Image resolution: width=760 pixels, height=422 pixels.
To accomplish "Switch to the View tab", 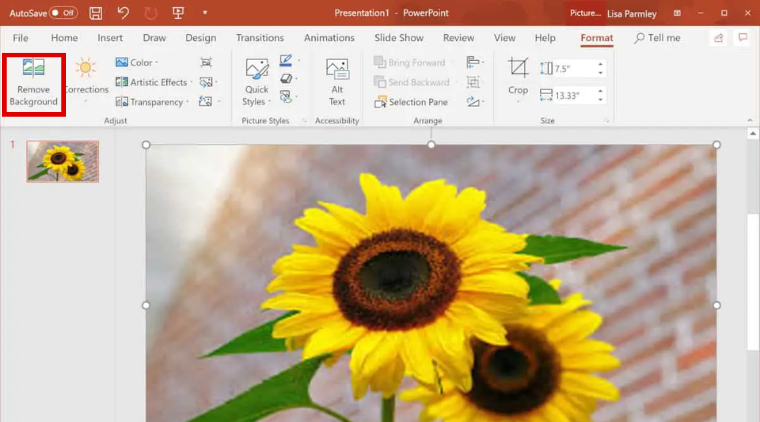I will [x=505, y=38].
